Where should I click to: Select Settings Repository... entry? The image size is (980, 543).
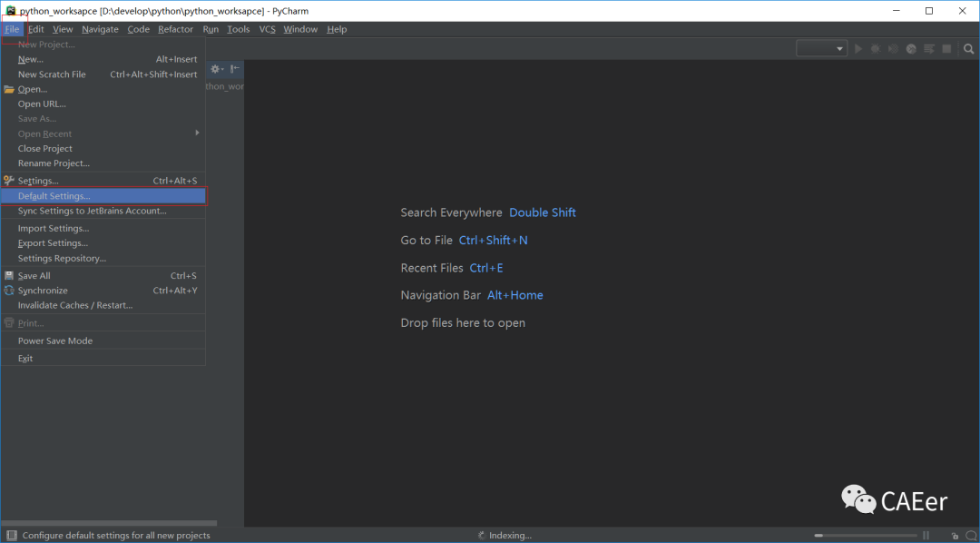coord(103,259)
